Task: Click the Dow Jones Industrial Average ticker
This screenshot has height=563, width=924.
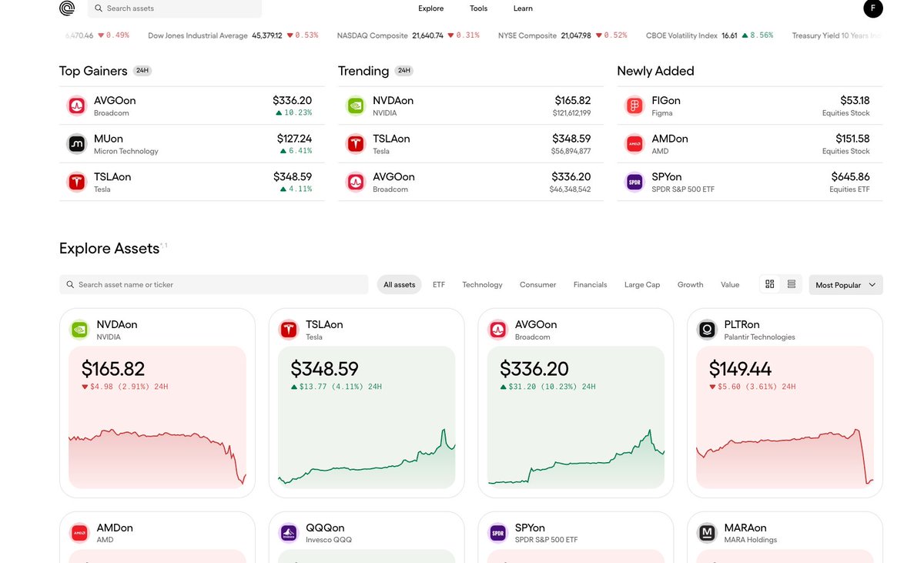Action: click(x=233, y=35)
